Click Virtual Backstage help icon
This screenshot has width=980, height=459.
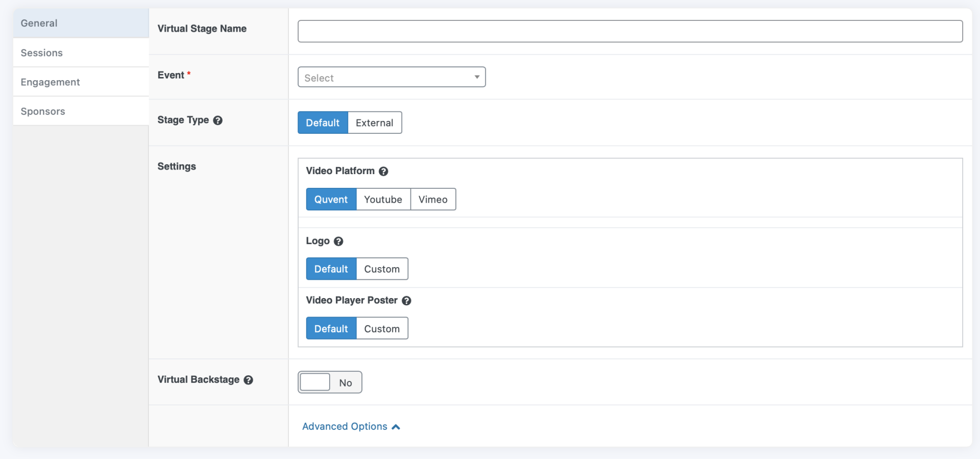[248, 380]
